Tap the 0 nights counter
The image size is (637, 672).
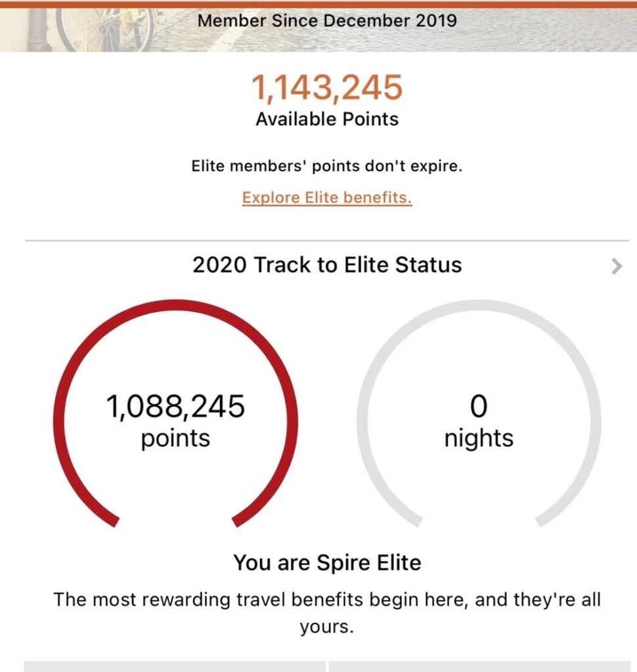(x=479, y=406)
